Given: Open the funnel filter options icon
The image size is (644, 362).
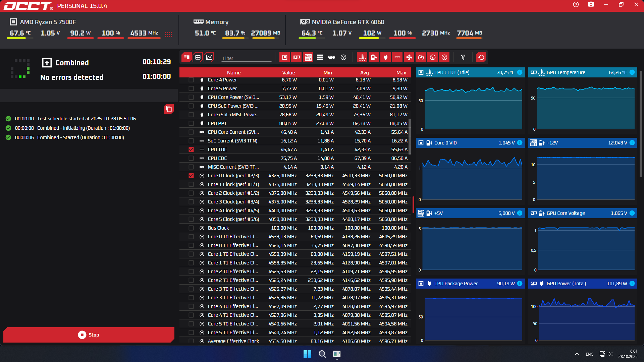Looking at the screenshot, I should (463, 57).
